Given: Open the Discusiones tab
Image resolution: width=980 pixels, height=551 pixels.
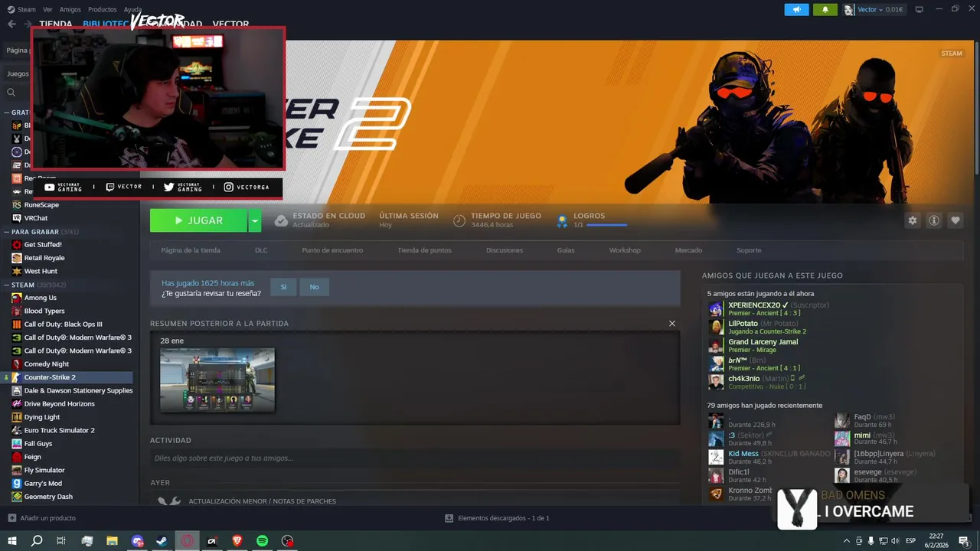Looking at the screenshot, I should click(x=505, y=250).
